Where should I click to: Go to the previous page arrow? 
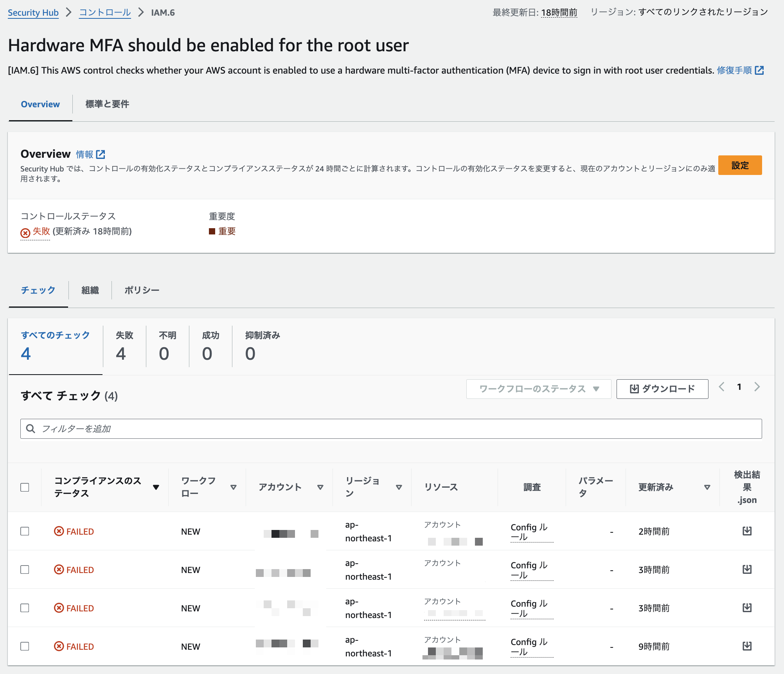pyautogui.click(x=722, y=387)
